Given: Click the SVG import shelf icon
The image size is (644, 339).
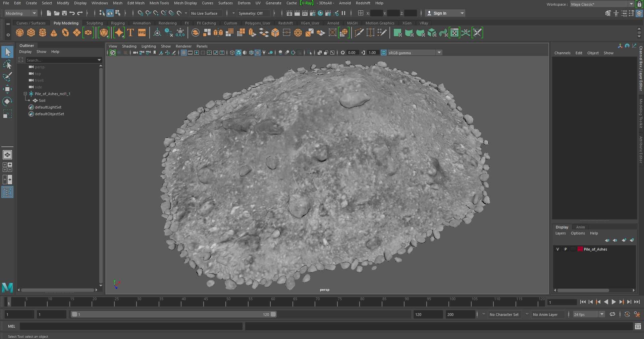Looking at the screenshot, I should click(x=142, y=32).
